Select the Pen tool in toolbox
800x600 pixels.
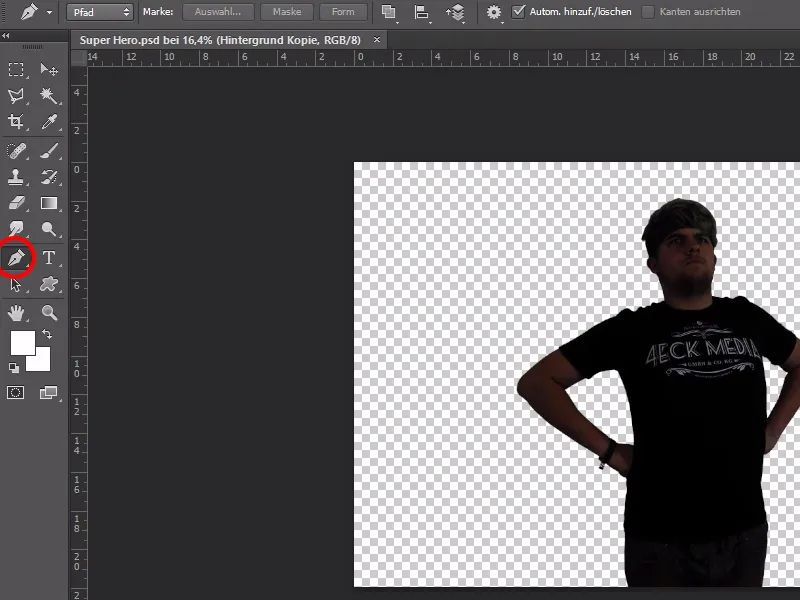pos(16,258)
